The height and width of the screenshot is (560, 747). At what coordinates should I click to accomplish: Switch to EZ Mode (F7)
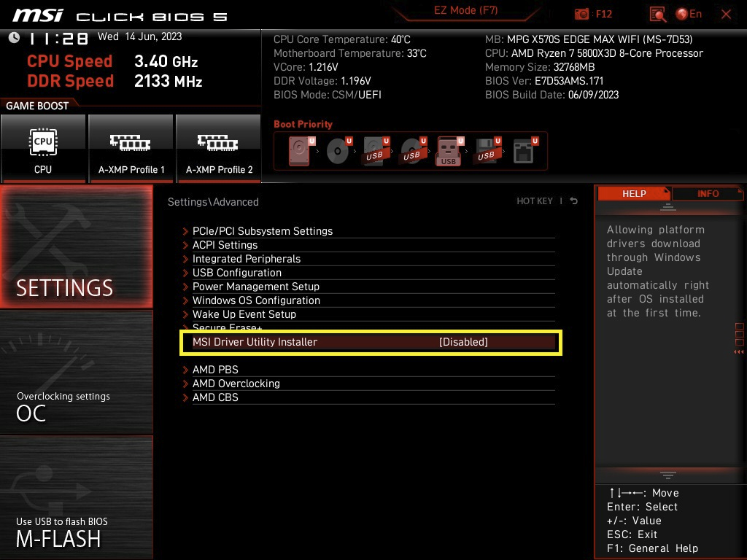[x=465, y=10]
